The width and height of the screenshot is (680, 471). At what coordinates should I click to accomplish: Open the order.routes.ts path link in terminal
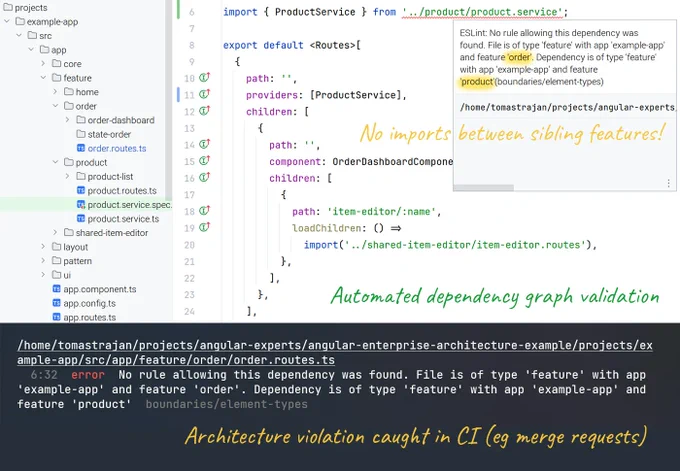coord(335,353)
